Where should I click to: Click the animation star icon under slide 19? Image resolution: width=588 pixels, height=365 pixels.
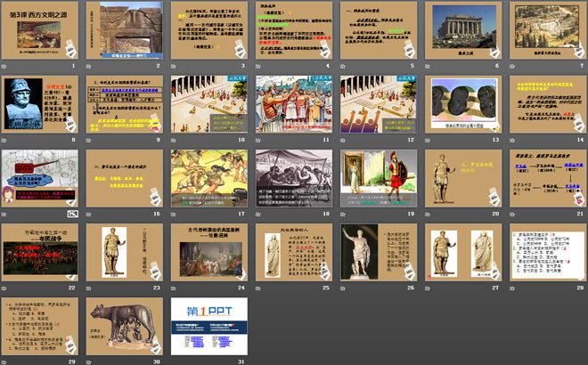(x=343, y=214)
